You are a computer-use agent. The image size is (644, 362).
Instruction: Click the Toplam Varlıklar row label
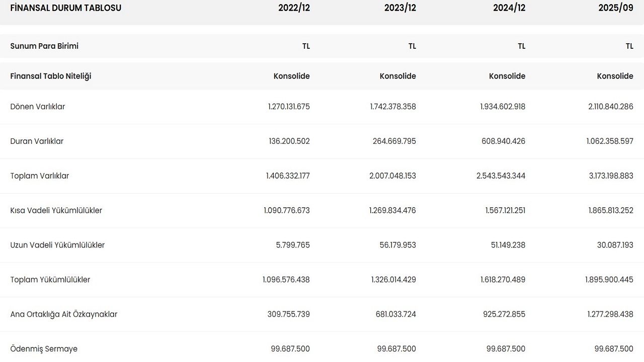(x=40, y=176)
